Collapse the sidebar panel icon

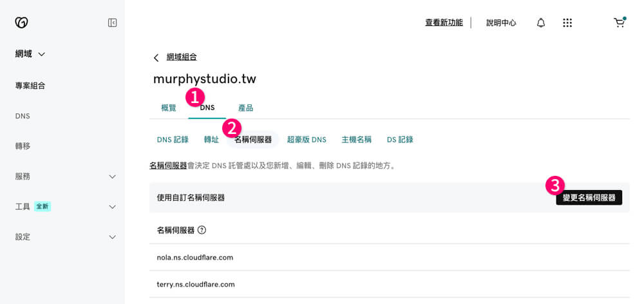coord(113,23)
